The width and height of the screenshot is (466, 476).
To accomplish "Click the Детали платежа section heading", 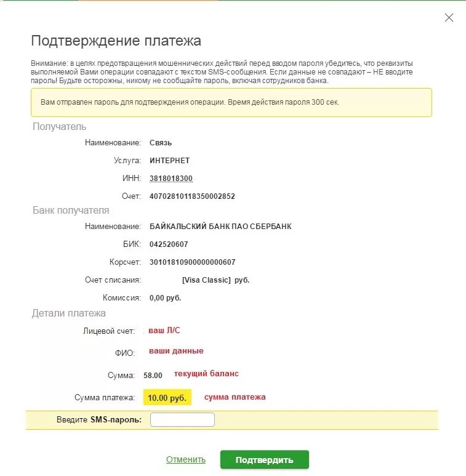I will [69, 313].
